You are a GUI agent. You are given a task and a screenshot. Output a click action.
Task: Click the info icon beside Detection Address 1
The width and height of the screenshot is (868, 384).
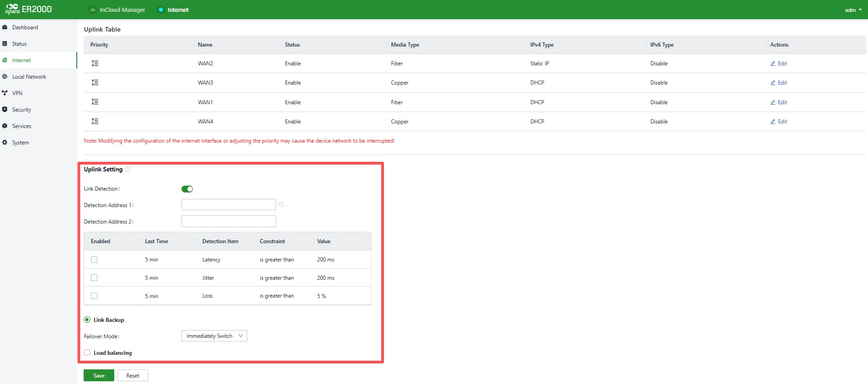(x=282, y=205)
